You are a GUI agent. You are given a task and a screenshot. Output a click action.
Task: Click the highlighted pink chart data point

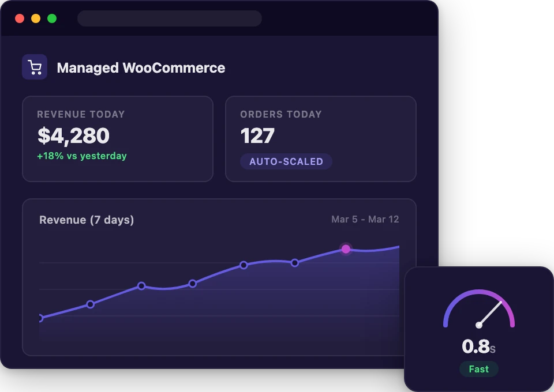pyautogui.click(x=346, y=249)
